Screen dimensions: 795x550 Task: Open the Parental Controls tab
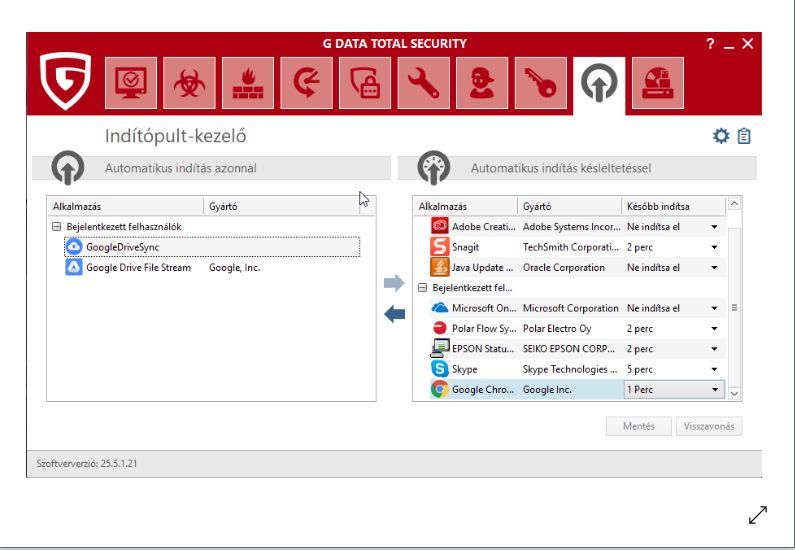pyautogui.click(x=482, y=83)
